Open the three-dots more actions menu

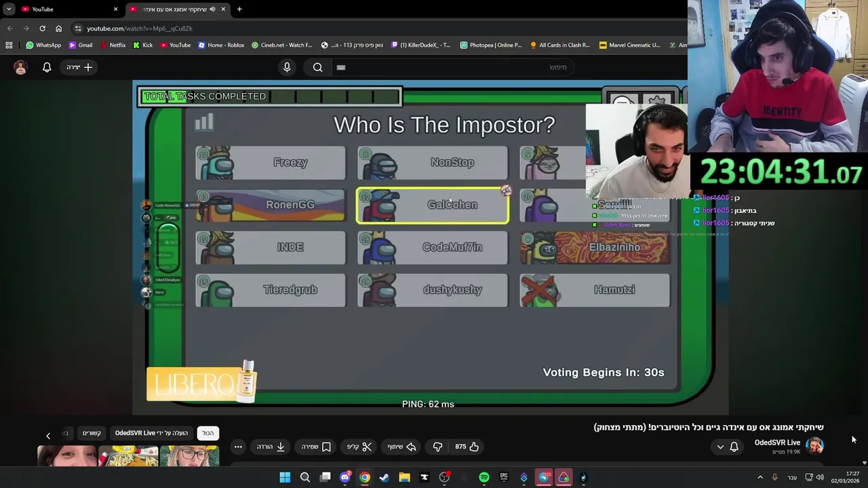click(x=238, y=447)
